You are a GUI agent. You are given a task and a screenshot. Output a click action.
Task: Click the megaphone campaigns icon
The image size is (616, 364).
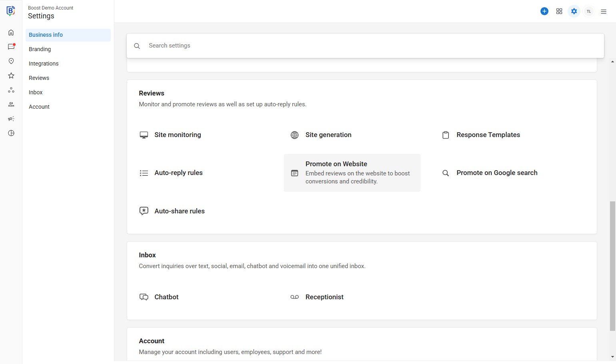pos(11,119)
